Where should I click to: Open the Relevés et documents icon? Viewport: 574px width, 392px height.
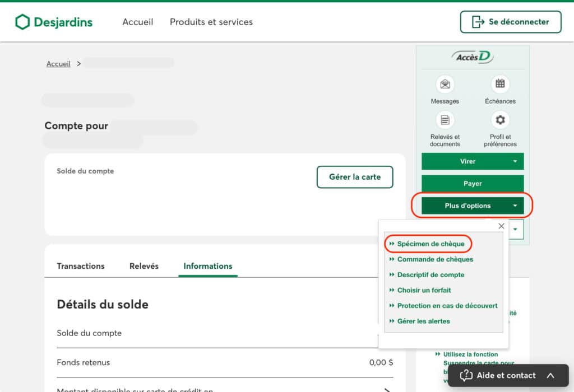coord(445,120)
